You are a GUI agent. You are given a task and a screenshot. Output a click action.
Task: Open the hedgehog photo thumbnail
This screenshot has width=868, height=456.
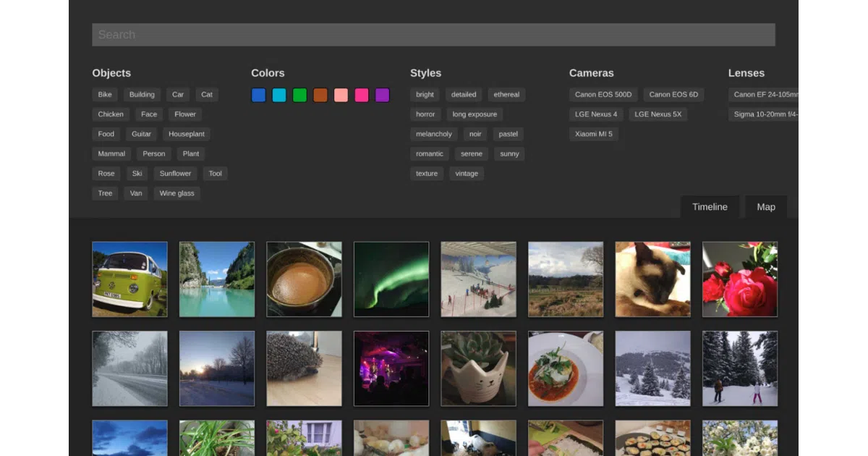pos(304,368)
